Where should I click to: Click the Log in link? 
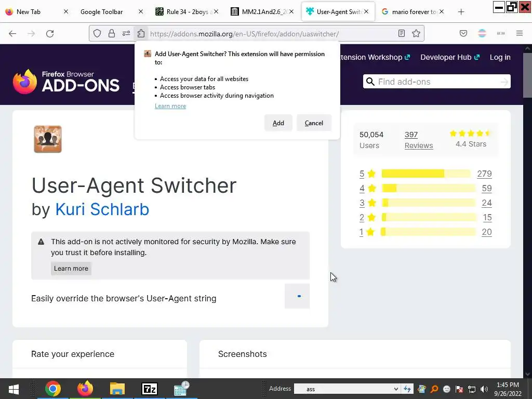(500, 57)
